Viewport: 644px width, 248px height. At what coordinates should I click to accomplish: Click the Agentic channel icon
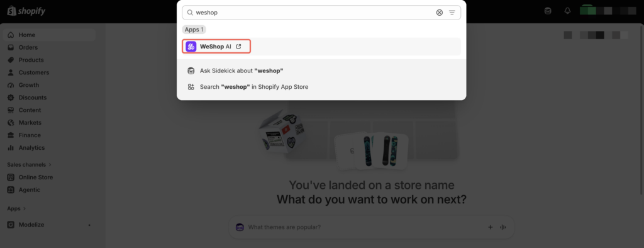11,190
